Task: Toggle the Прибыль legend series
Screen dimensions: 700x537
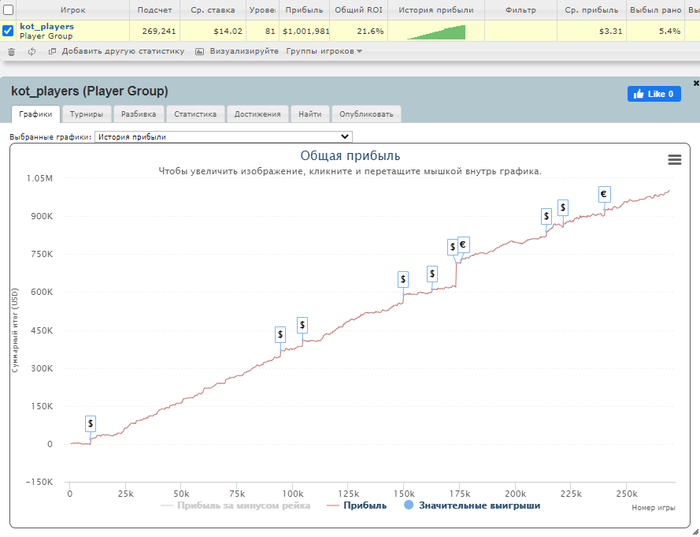Action: coord(357,506)
